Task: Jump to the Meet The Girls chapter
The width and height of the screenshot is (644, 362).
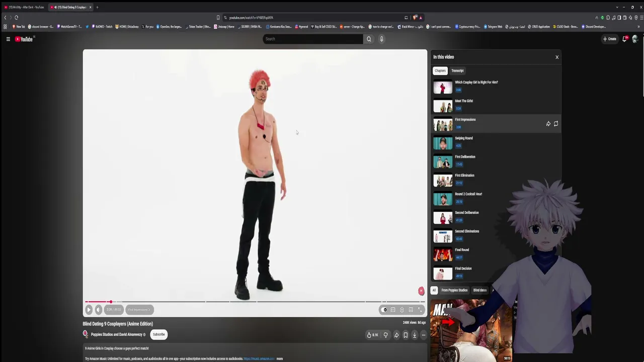Action: [496, 105]
